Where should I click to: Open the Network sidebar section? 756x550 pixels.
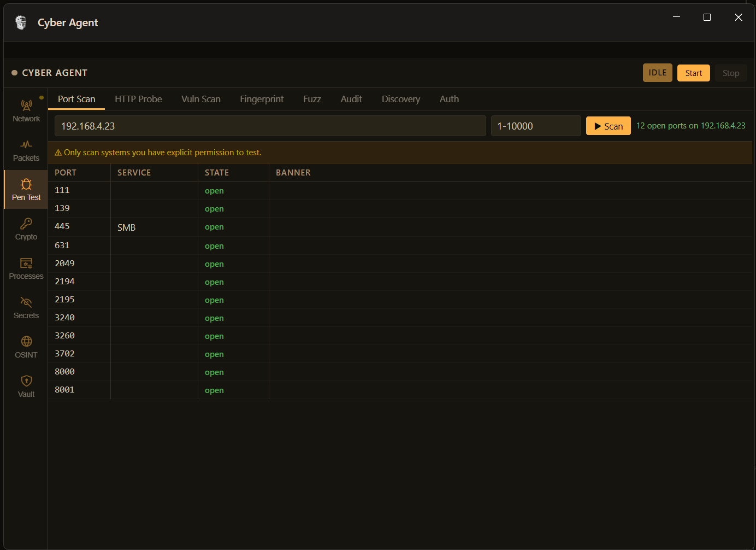(26, 111)
